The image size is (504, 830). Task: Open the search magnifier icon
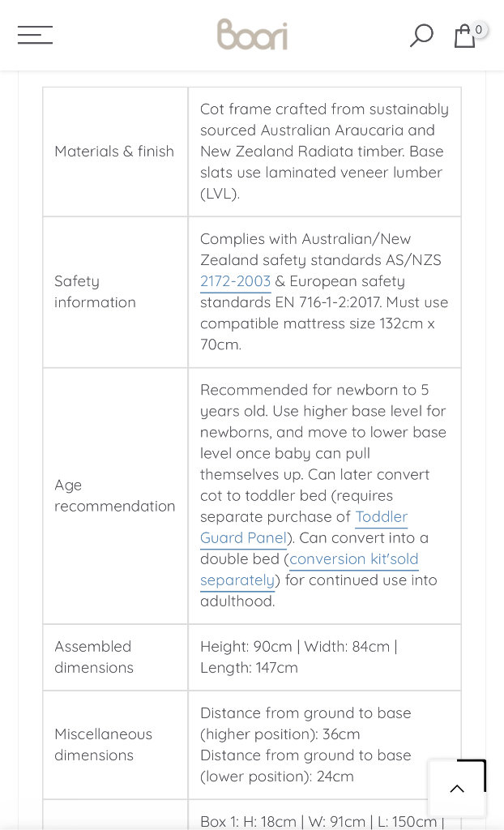[421, 35]
